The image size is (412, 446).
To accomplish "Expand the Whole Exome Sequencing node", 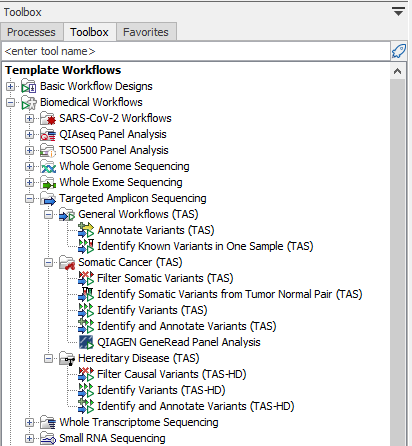I will [29, 182].
